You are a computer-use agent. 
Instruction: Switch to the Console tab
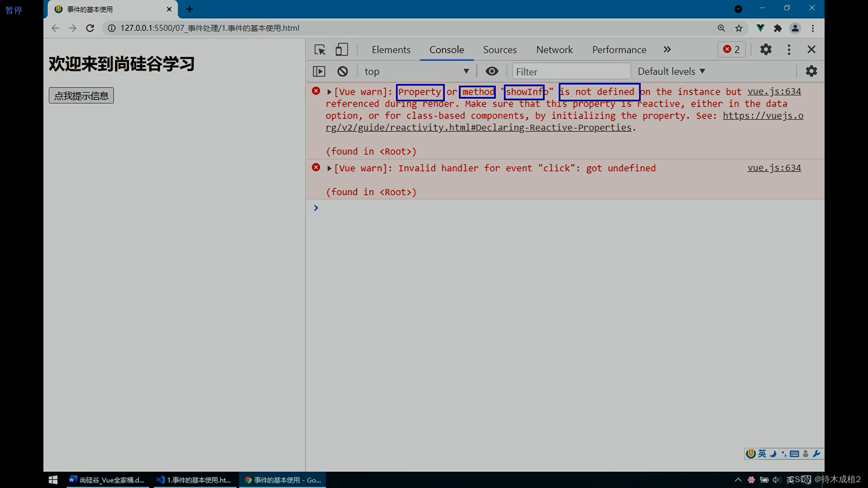pos(447,50)
